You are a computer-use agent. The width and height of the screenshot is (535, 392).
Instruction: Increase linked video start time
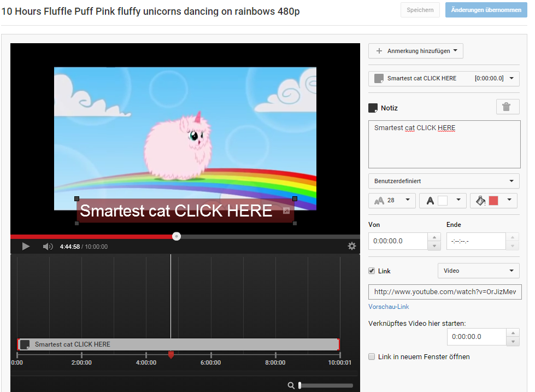pos(513,332)
